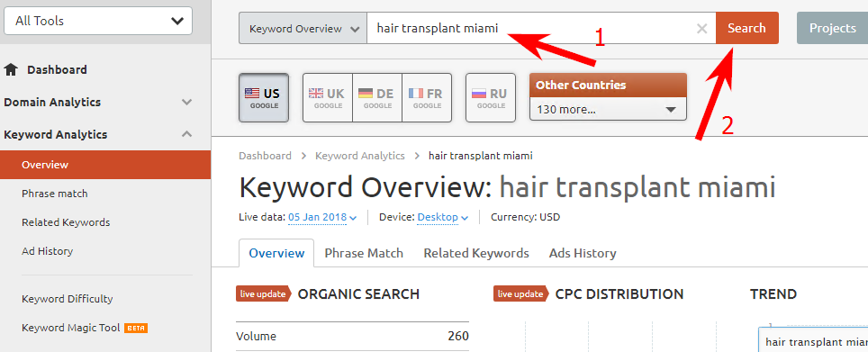This screenshot has width=868, height=352.
Task: Choose the FR Google flag button
Action: click(x=427, y=97)
